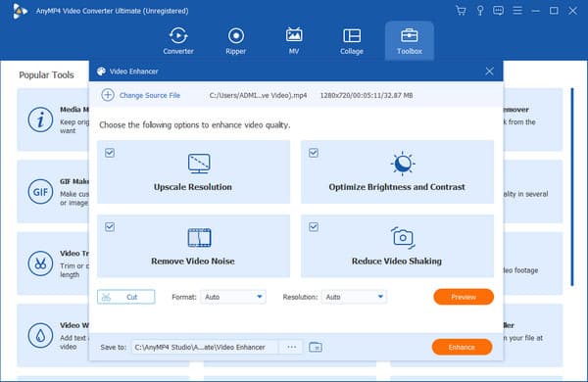Open the MV tab
588x382 pixels.
[294, 41]
